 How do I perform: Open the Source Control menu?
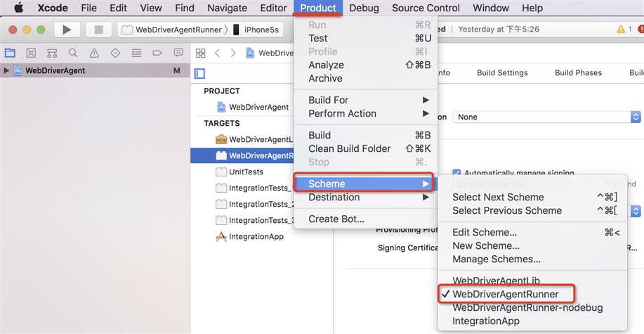(x=426, y=8)
